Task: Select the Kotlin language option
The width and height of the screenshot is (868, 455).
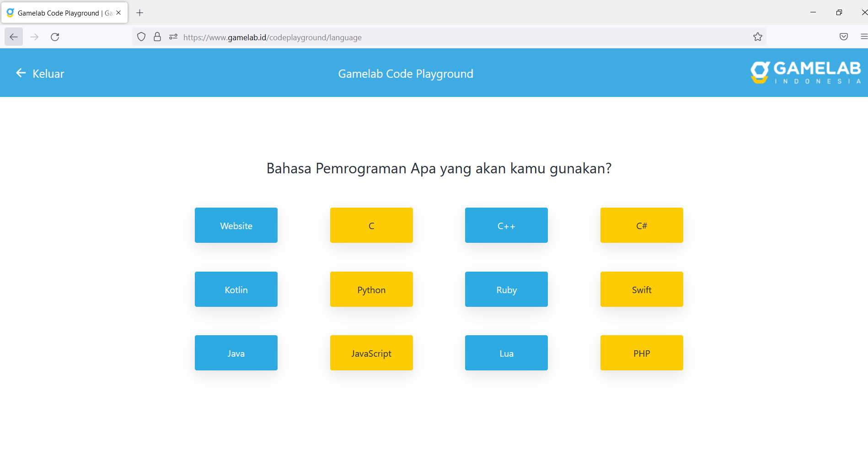Action: pyautogui.click(x=236, y=289)
